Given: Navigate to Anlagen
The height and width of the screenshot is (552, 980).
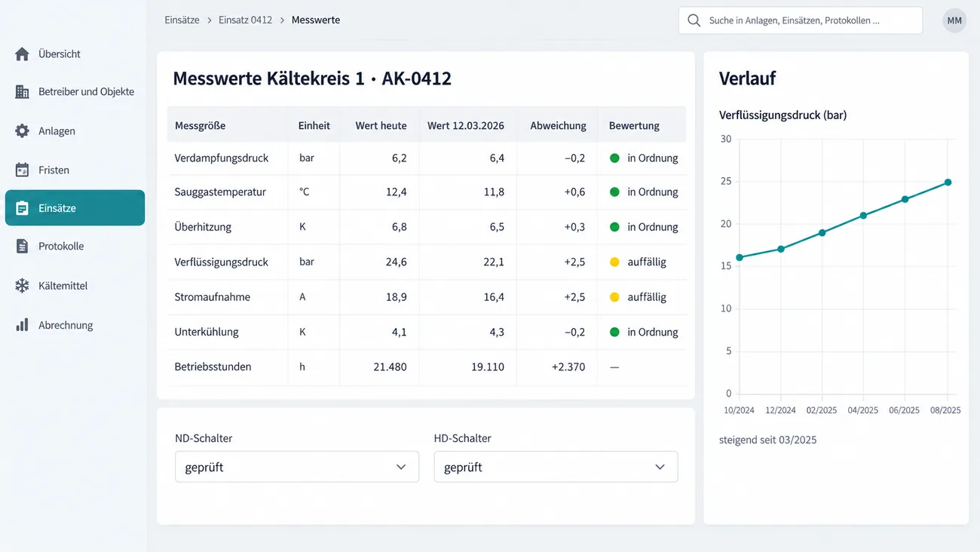Looking at the screenshot, I should 75,131.
